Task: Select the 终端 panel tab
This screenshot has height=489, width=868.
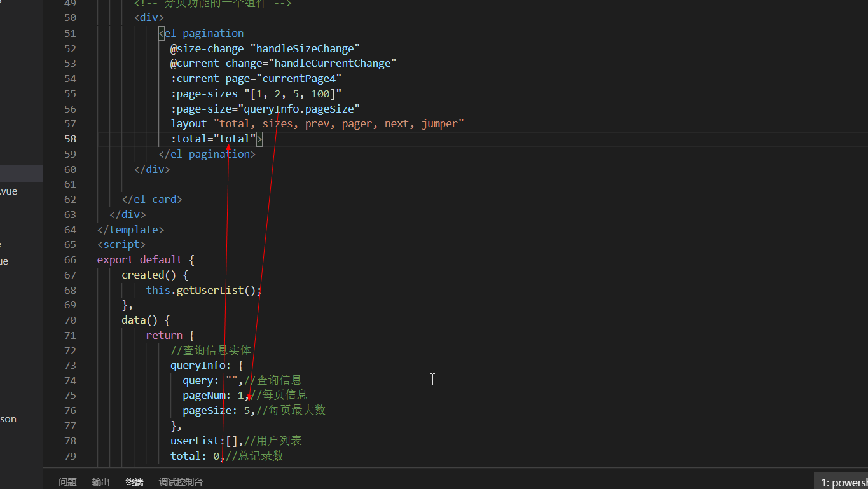Action: point(134,482)
